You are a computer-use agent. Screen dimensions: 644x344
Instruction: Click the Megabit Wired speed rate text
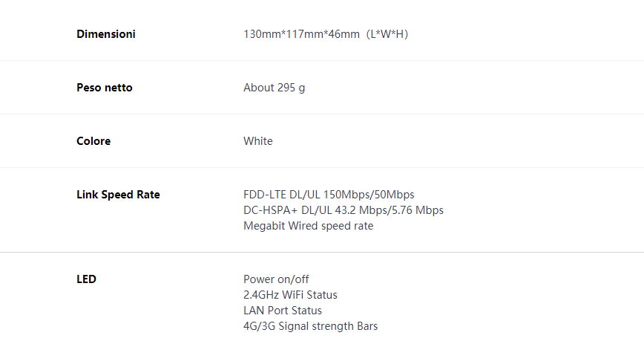pyautogui.click(x=309, y=226)
